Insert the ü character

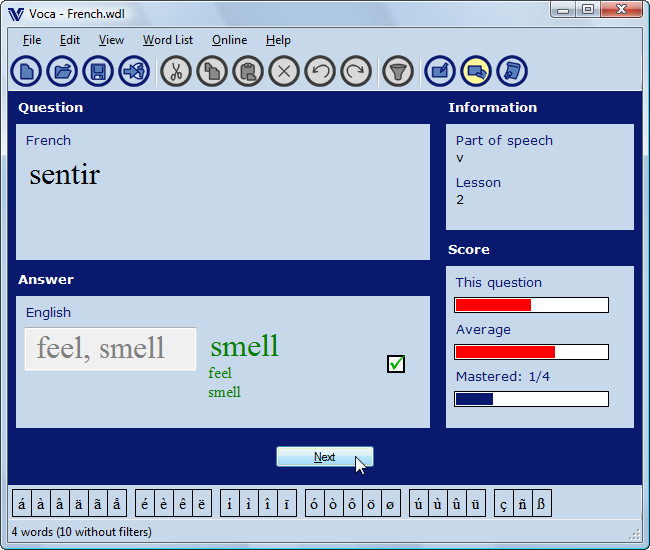[476, 503]
